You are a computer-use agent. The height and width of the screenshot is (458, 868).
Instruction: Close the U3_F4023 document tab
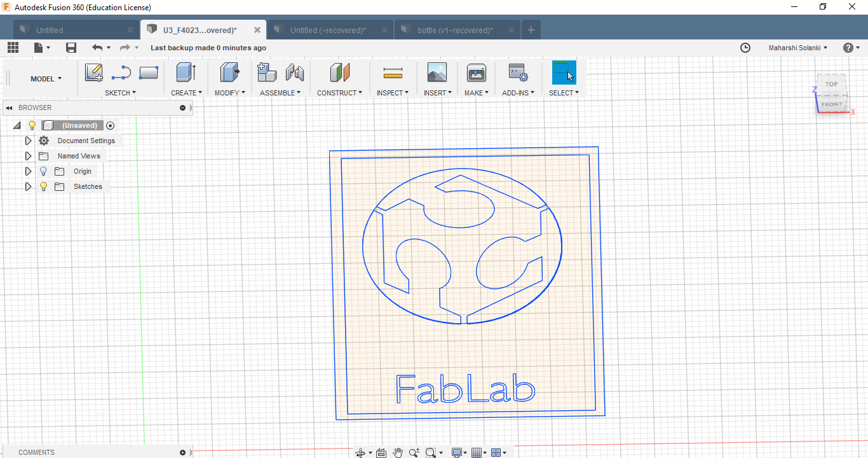pos(257,30)
